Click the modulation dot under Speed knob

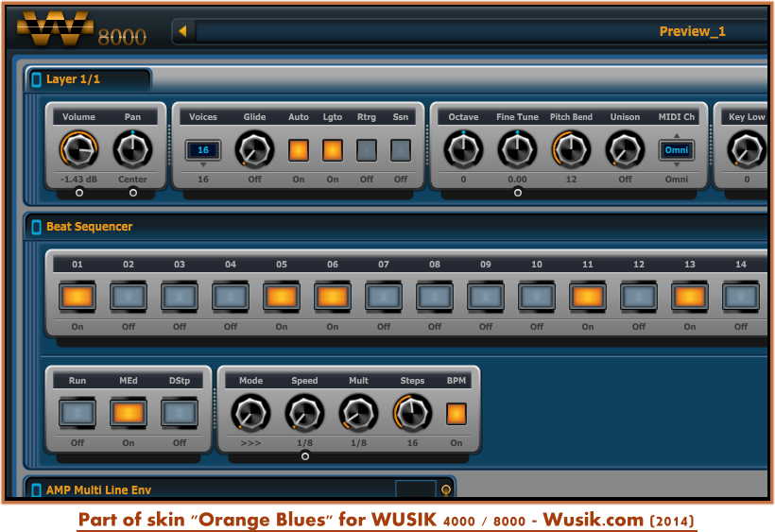point(304,456)
